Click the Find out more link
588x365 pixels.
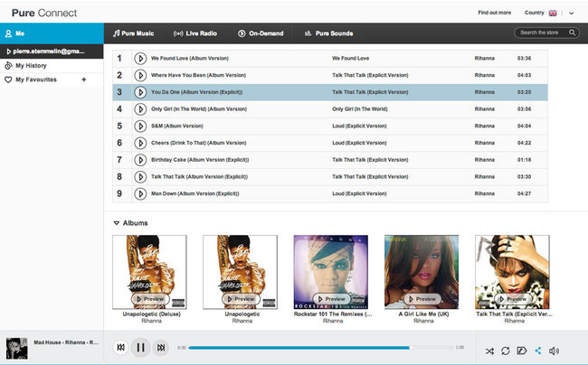pos(494,13)
